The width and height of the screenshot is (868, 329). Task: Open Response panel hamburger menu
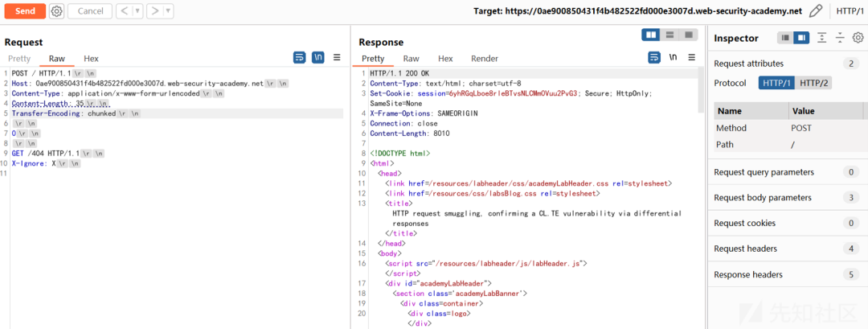[x=691, y=57]
